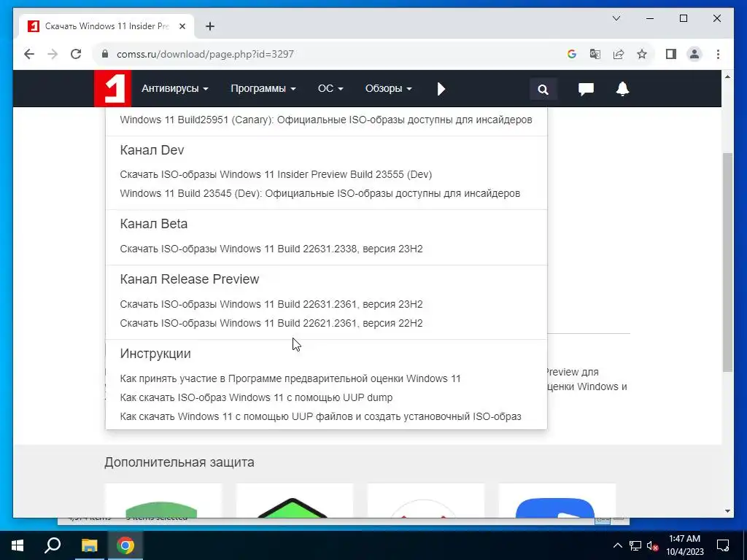This screenshot has height=560, width=747.
Task: Click the Comss red logo icon
Action: pyautogui.click(x=112, y=88)
